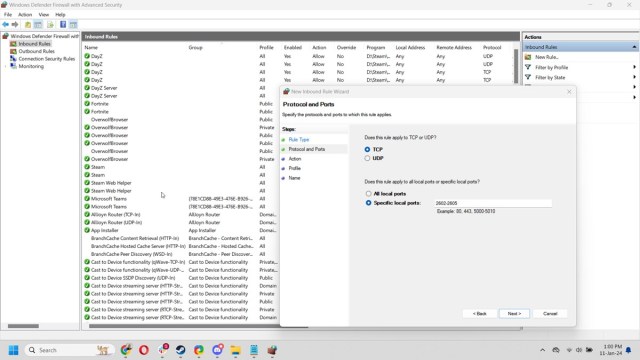Viewport: 640px width, 360px height.
Task: Click green check icon of App Installer rule
Action: click(x=87, y=230)
